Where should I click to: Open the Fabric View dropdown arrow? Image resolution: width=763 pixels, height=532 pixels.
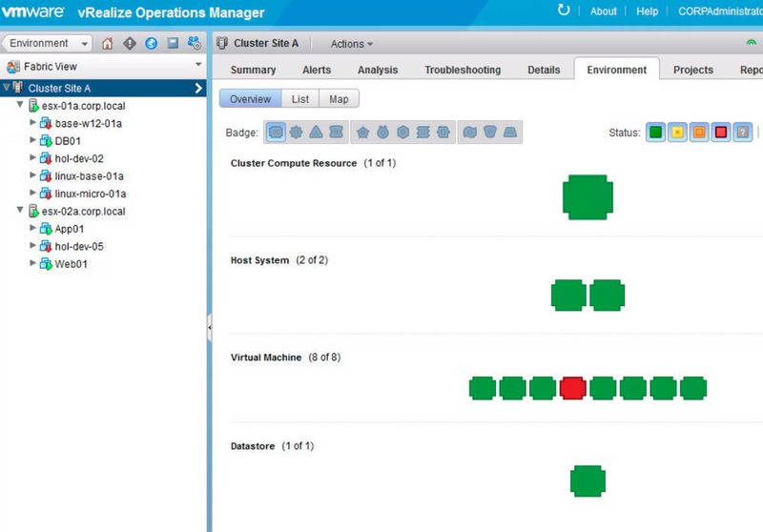pos(198,64)
